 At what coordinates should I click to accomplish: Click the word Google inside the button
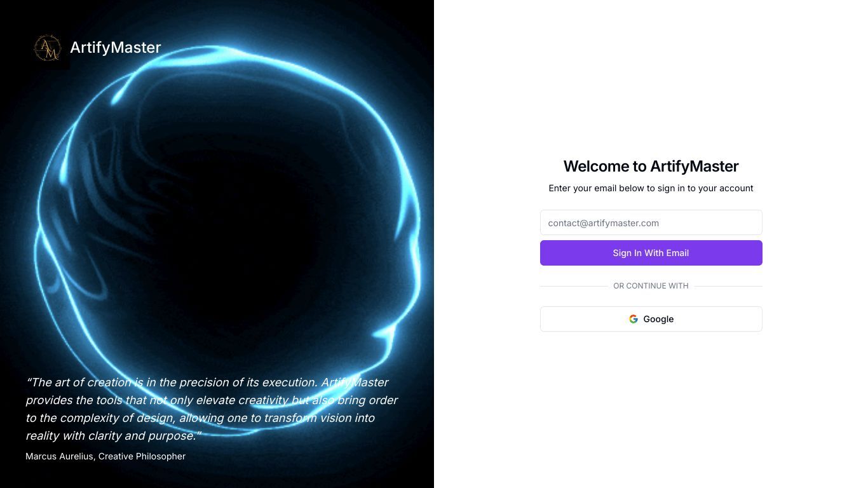coord(658,319)
